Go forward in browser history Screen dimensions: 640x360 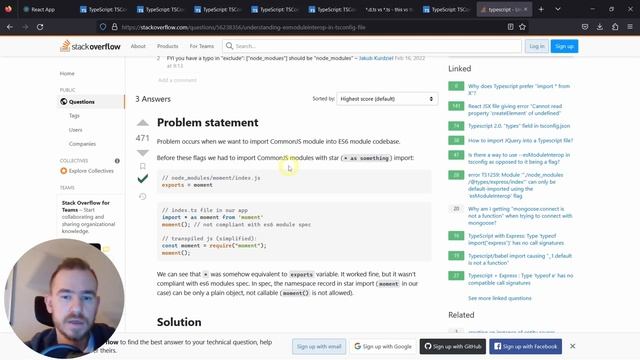coord(25,27)
